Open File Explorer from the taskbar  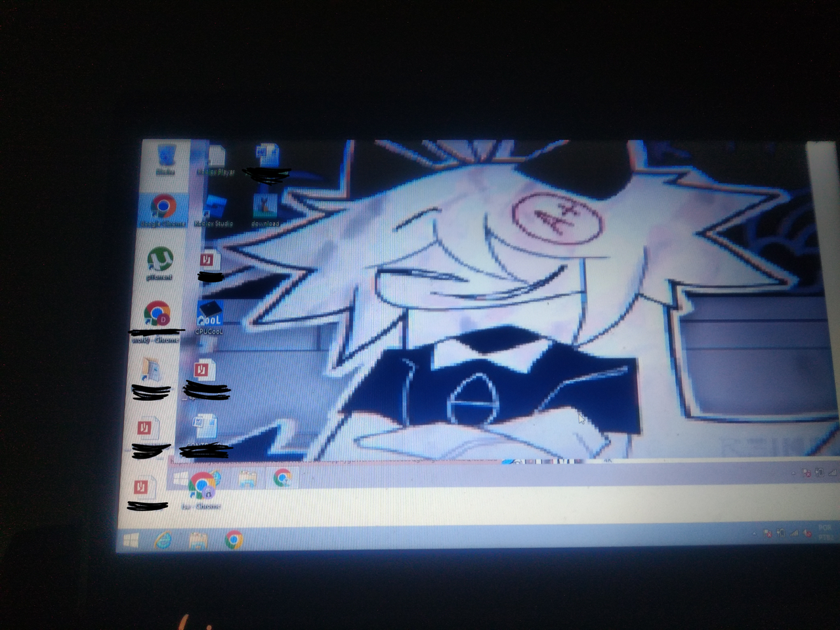[x=198, y=541]
